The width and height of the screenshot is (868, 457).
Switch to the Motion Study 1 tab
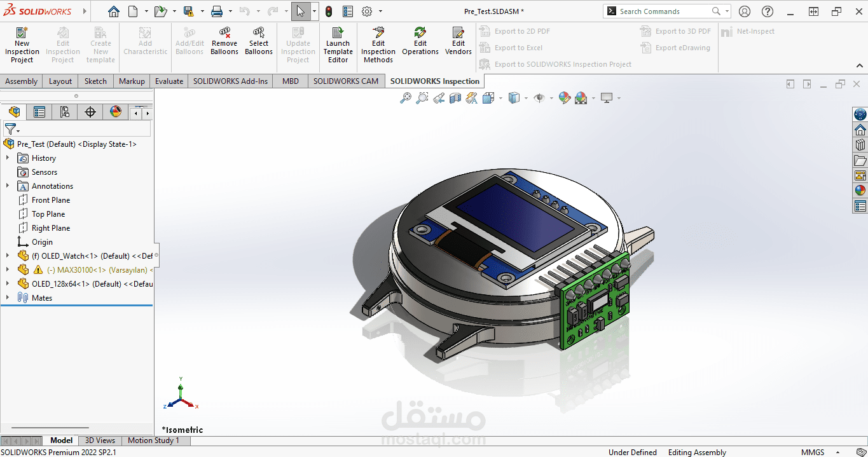pyautogui.click(x=153, y=440)
